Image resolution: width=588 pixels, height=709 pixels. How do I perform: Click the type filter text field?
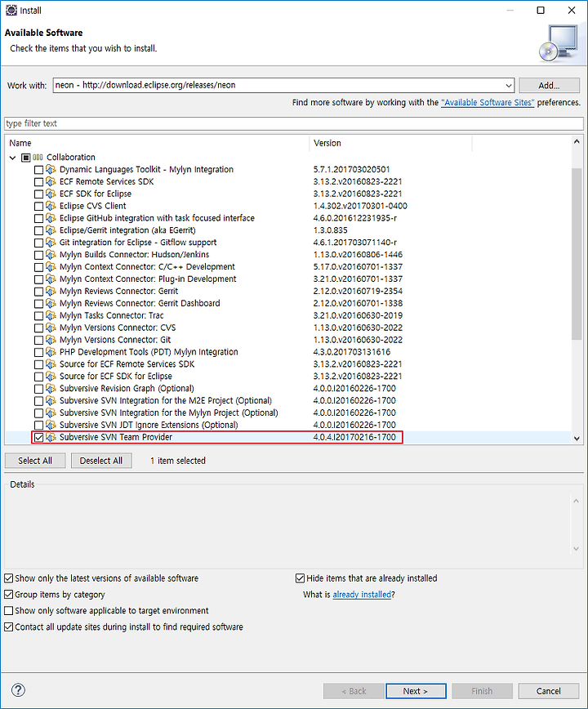[294, 123]
